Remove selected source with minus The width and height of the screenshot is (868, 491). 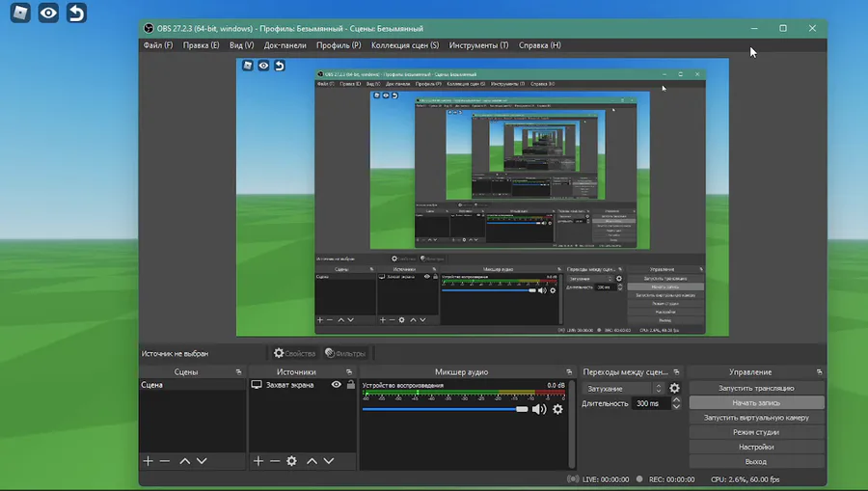click(275, 460)
